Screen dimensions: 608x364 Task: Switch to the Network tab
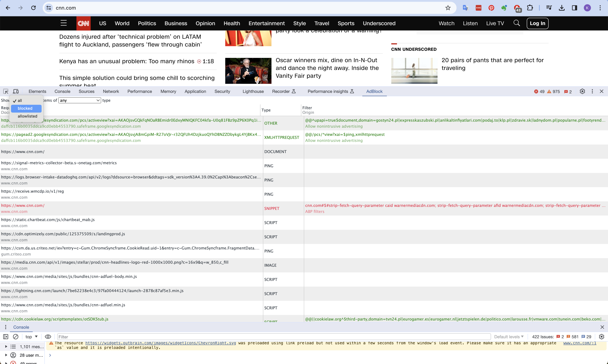click(x=111, y=91)
